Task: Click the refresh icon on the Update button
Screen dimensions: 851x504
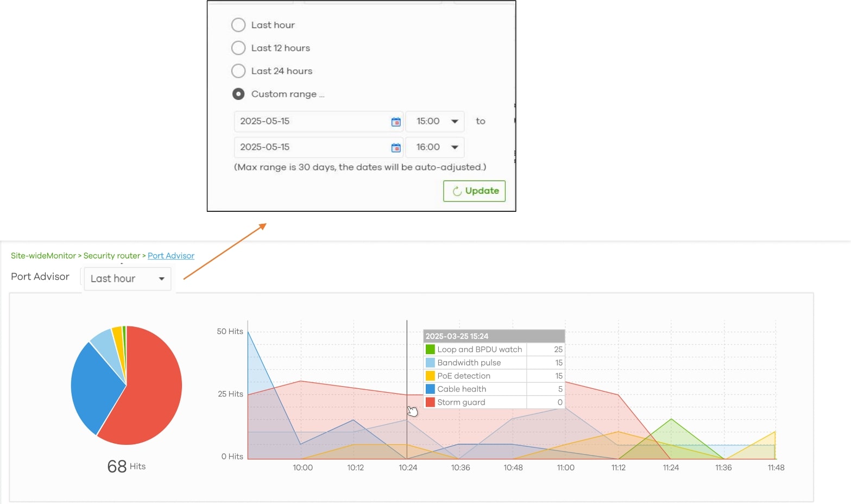Action: [x=457, y=191]
